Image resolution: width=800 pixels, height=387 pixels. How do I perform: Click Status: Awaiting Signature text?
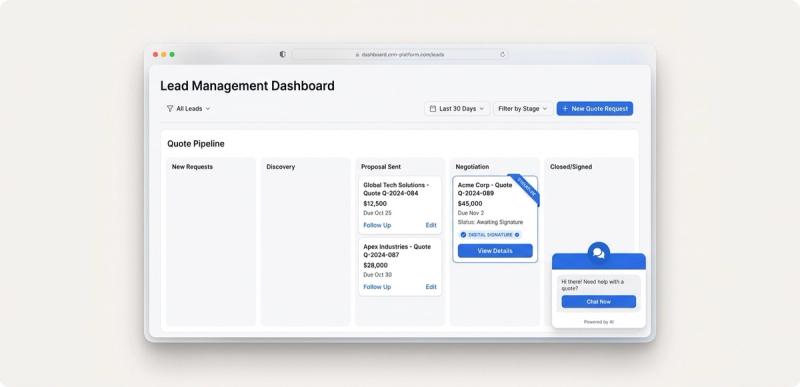[x=490, y=222]
